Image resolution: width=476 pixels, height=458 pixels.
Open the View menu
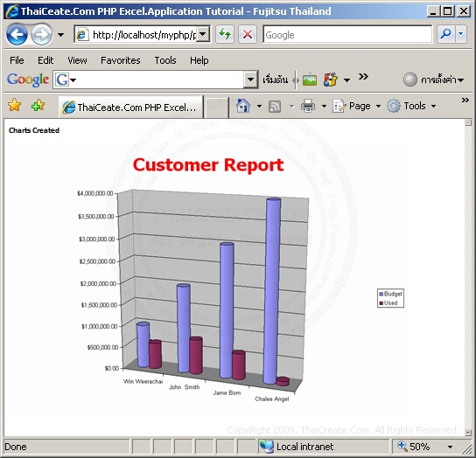pos(77,60)
